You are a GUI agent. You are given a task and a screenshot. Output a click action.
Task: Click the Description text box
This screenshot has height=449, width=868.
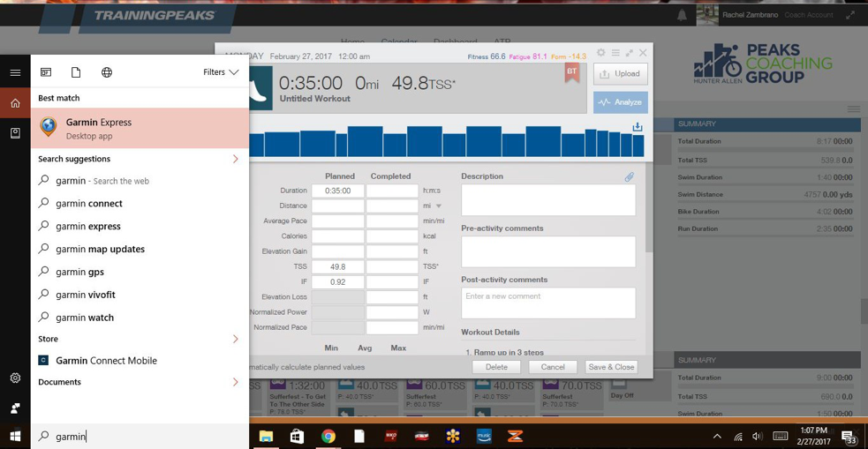548,199
